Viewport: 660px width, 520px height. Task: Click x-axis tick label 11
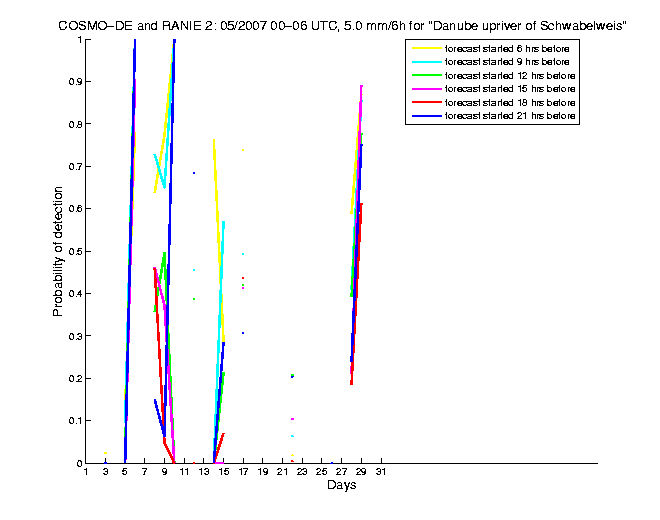coord(184,472)
